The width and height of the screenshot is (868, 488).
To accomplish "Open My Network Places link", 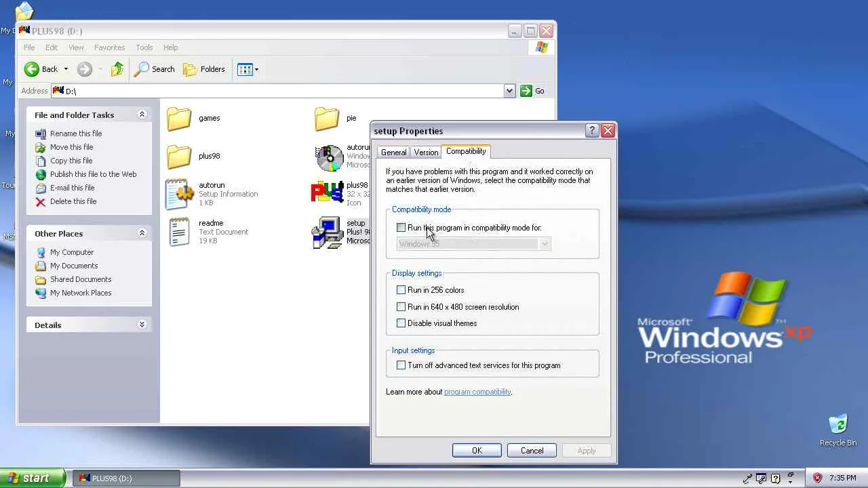I will click(80, 293).
